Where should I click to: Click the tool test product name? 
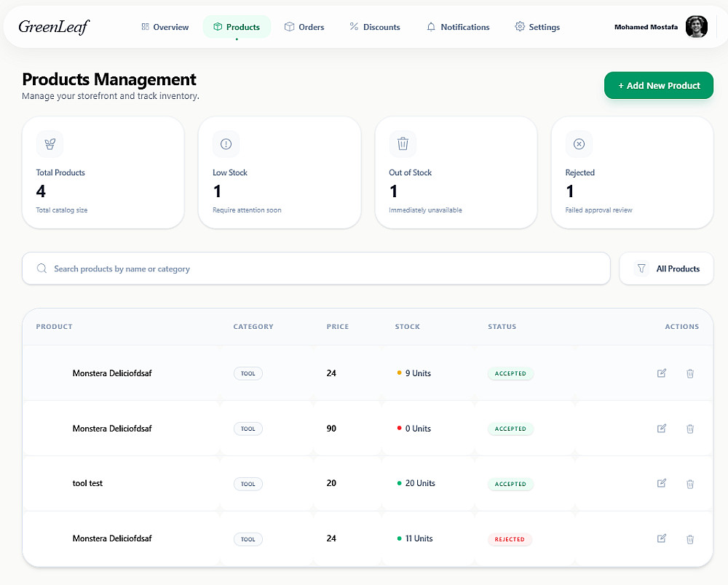pos(87,483)
